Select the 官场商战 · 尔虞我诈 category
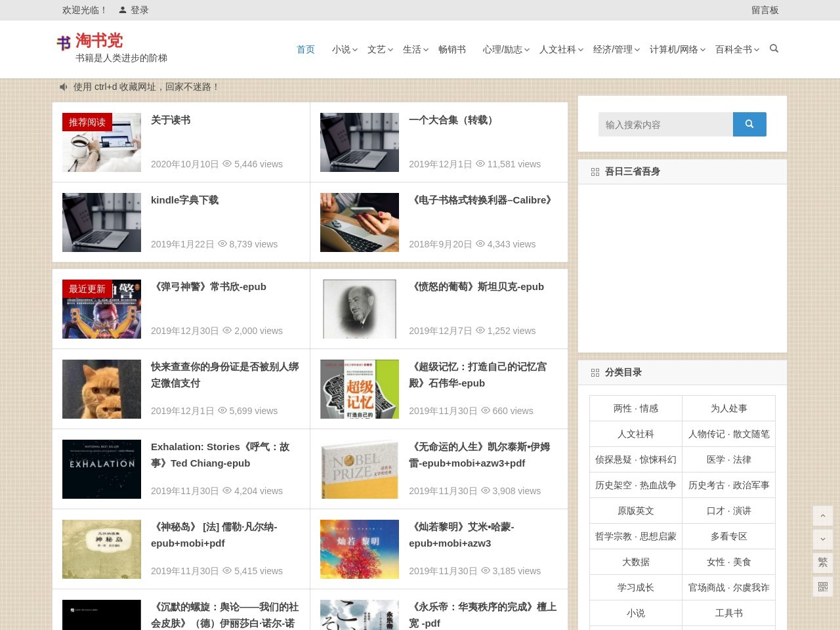The width and height of the screenshot is (840, 630). pyautogui.click(x=729, y=587)
